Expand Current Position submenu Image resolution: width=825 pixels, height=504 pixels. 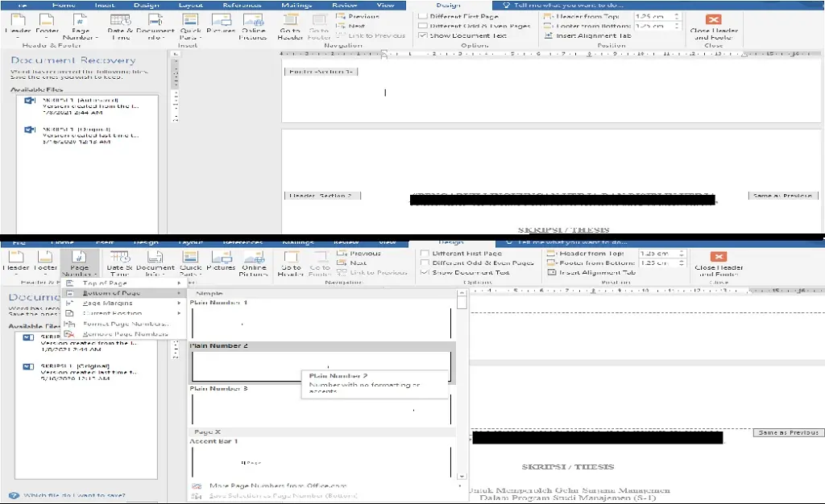123,313
